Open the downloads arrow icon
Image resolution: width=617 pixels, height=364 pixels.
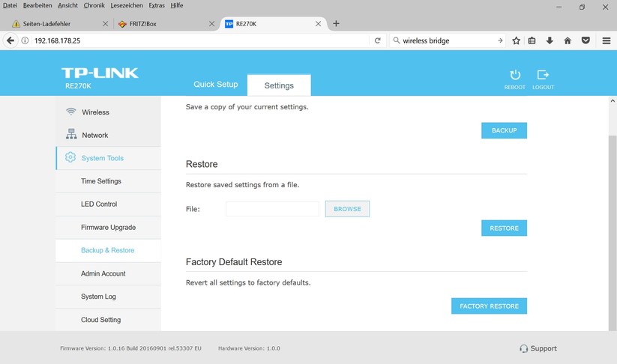(x=550, y=40)
